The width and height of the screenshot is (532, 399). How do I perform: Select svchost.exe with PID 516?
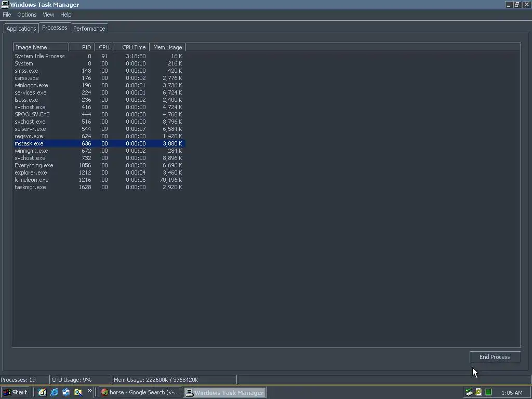99,122
